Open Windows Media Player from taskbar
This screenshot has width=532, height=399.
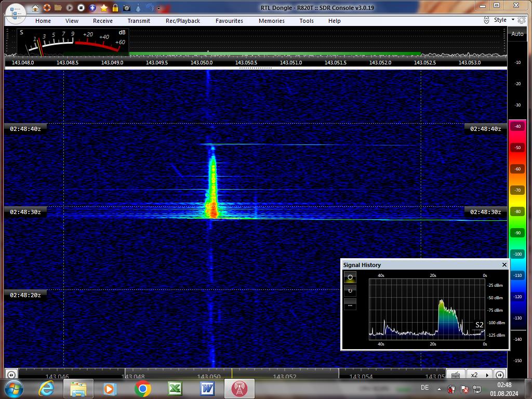pos(110,389)
